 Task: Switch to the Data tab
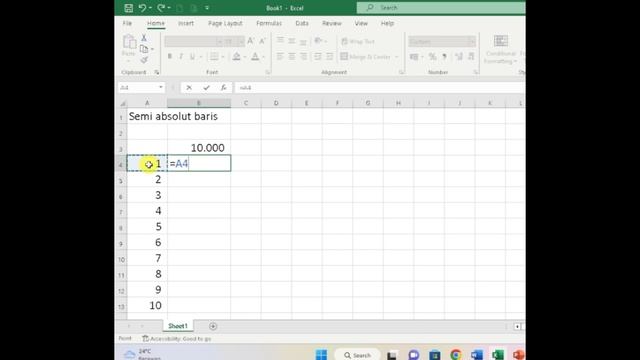point(302,23)
